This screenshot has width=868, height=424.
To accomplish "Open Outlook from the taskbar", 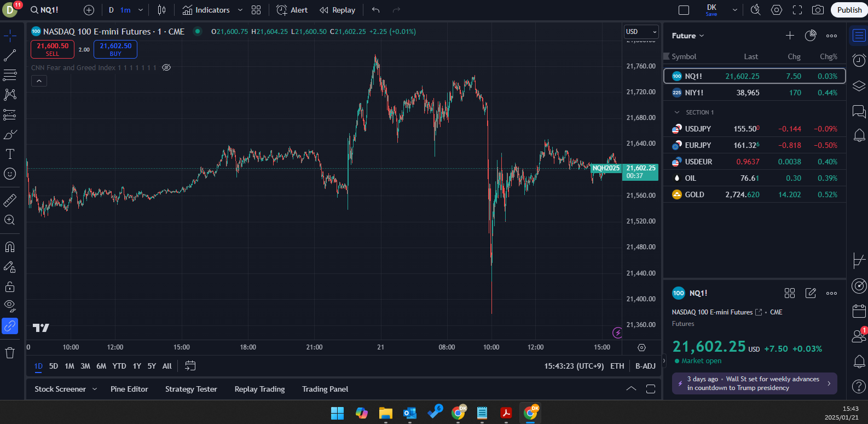I will pyautogui.click(x=410, y=412).
